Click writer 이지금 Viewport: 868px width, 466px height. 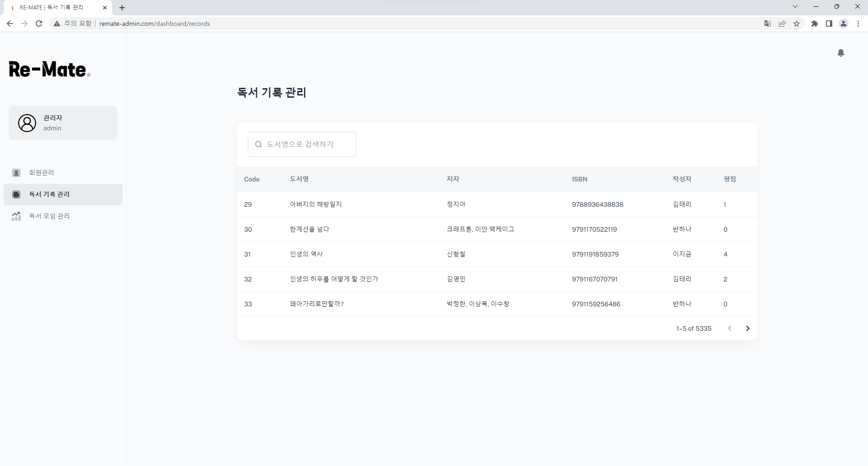click(682, 254)
